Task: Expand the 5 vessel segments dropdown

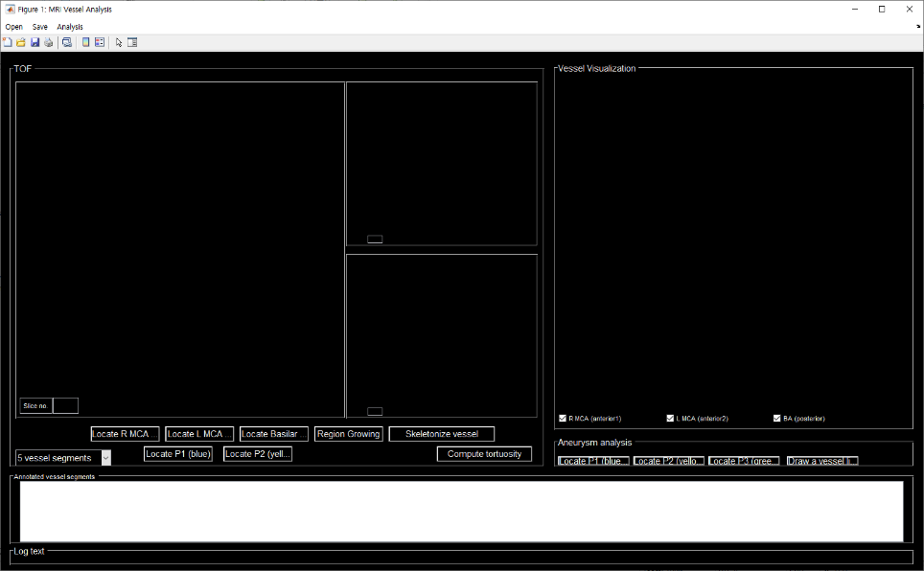Action: click(x=105, y=458)
